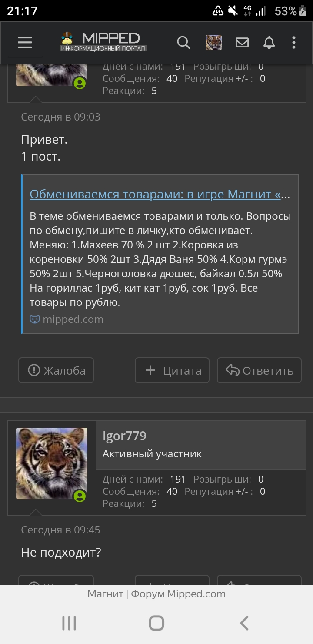Tap the 'Магнит | Форум Mipped.com' page title bar
Screen dimensions: 313x644
[x=156, y=594]
